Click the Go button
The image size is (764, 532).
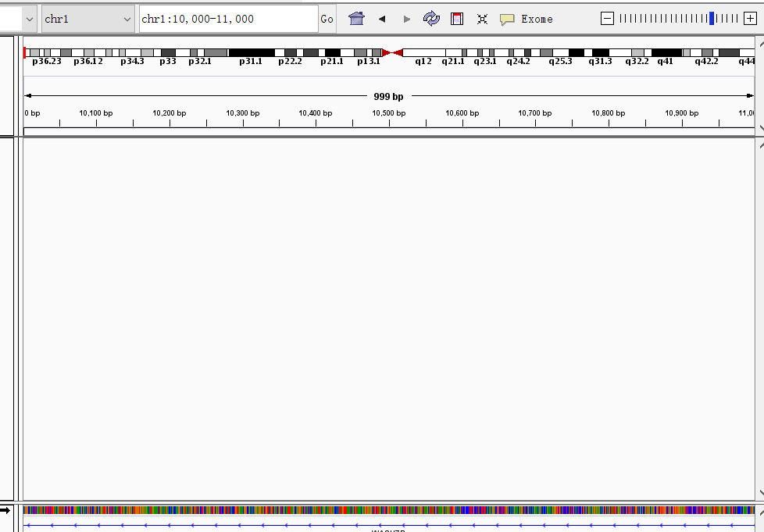327,19
